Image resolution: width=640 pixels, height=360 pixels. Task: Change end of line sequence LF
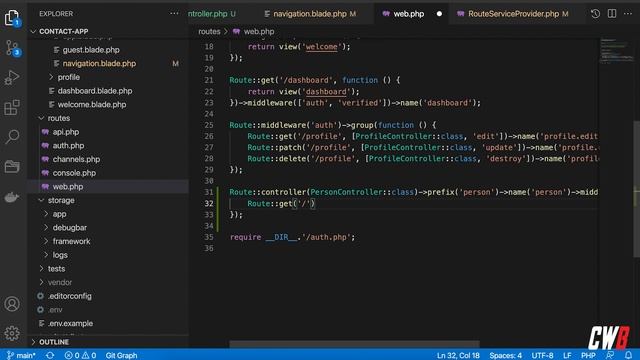567,355
